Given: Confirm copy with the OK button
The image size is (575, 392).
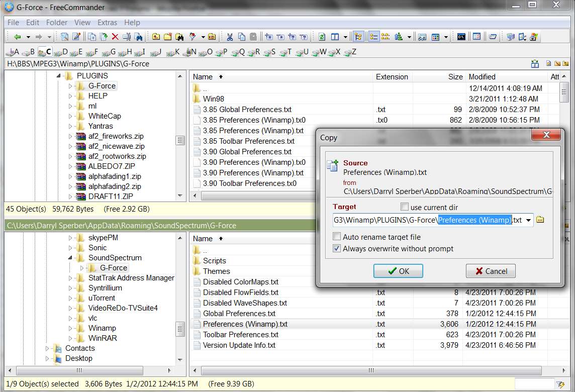Looking at the screenshot, I should click(398, 271).
